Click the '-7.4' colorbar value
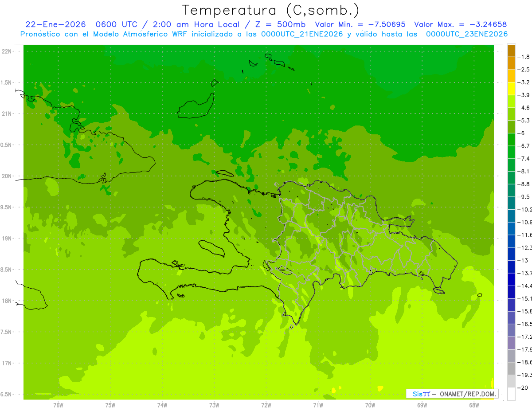532x411 pixels. tap(524, 159)
